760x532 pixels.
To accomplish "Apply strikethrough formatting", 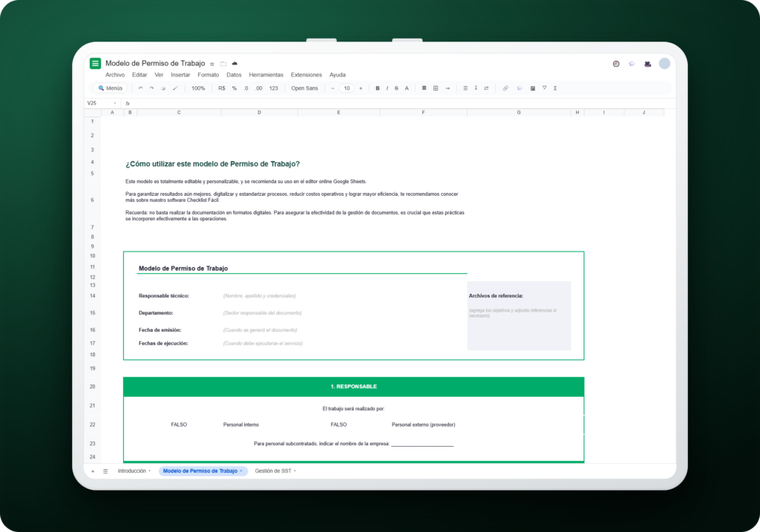I will point(396,88).
